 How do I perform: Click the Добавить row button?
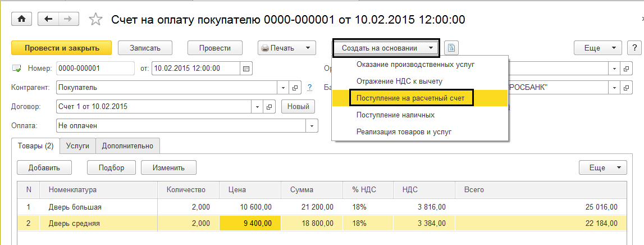tap(44, 167)
